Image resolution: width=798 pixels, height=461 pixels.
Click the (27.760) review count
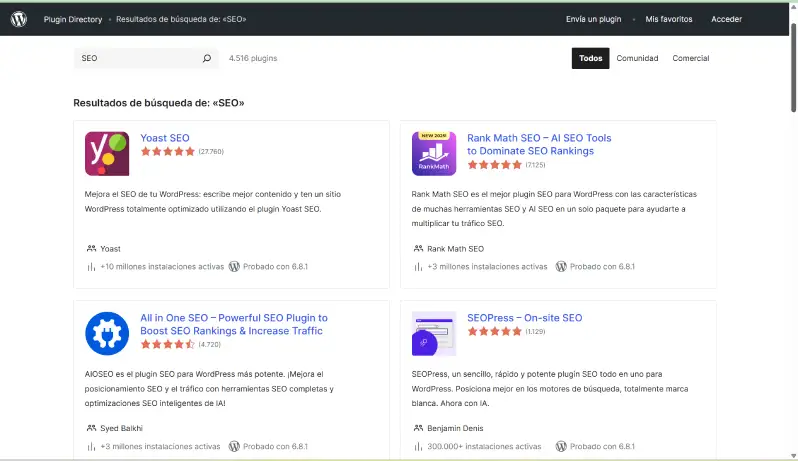click(211, 152)
